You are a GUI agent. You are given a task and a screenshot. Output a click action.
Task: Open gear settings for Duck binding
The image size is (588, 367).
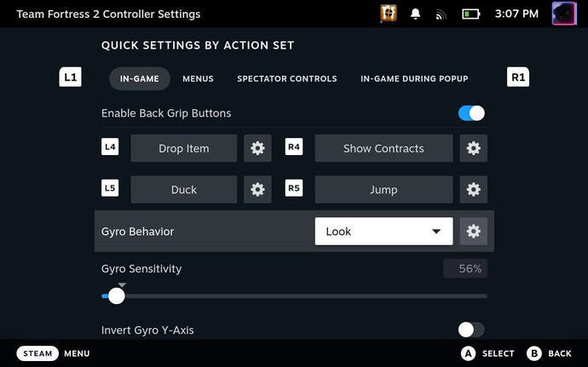[257, 189]
